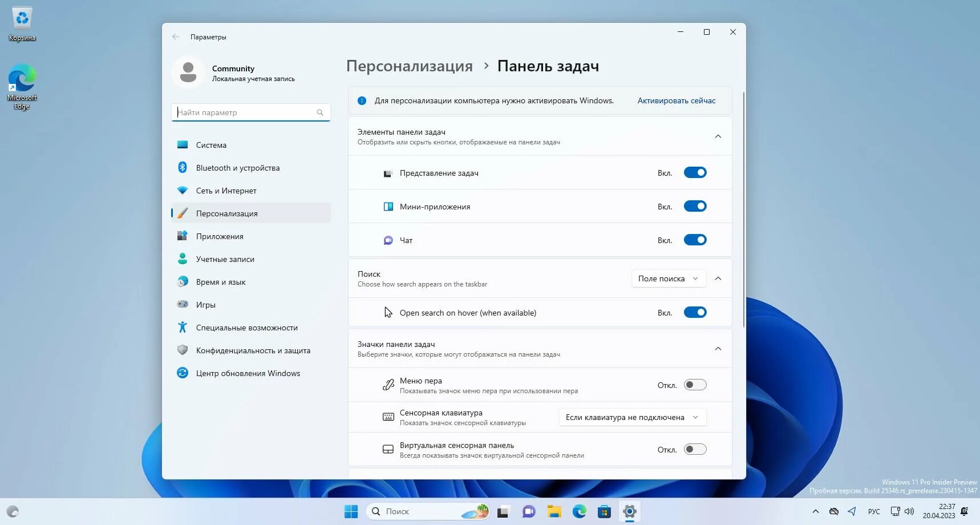The width and height of the screenshot is (980, 525).
Task: Click РУС language indicator in tray
Action: [874, 511]
